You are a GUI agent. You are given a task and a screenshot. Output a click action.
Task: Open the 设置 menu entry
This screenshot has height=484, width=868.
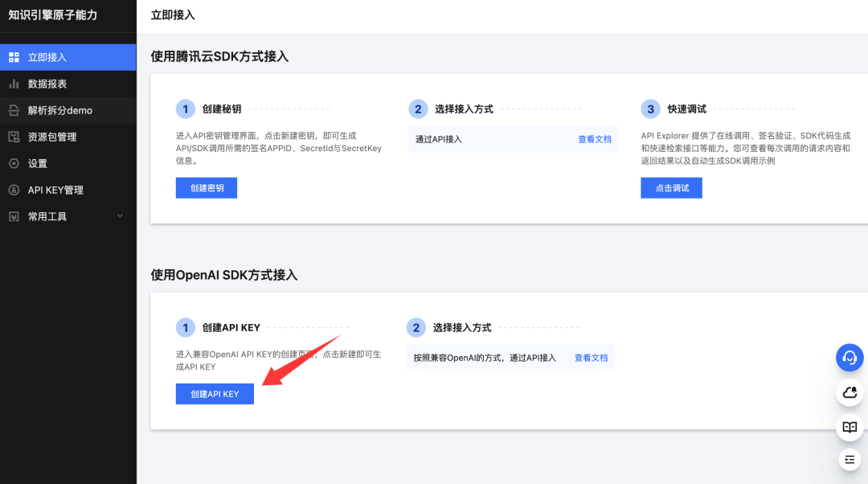(68, 163)
